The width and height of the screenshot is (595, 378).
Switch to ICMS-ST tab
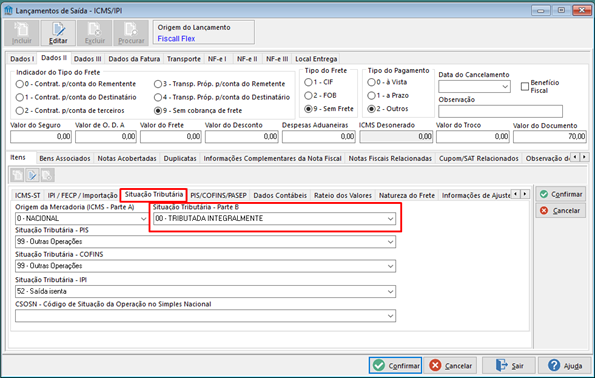[x=27, y=195]
